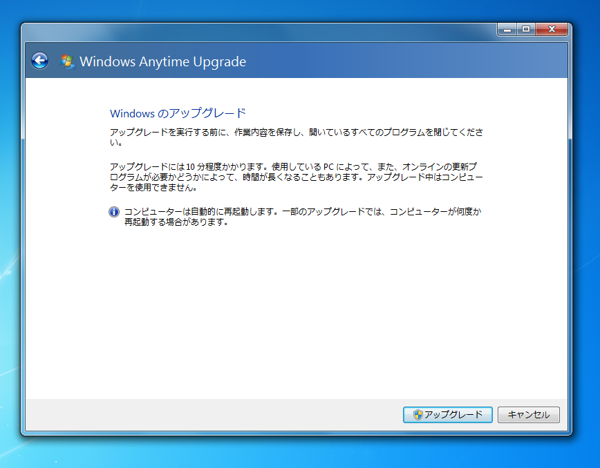Click the blue information icon beside restart notice
Viewport: 600px width, 468px height.
(x=114, y=212)
